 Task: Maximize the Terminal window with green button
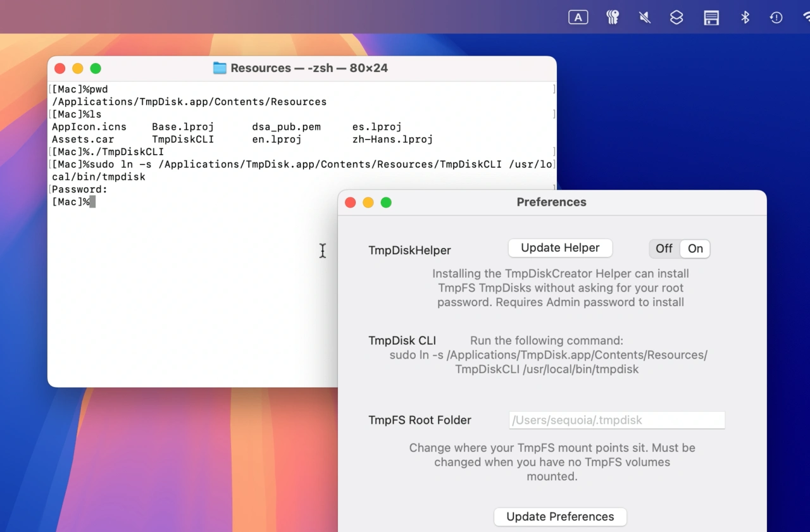click(96, 68)
